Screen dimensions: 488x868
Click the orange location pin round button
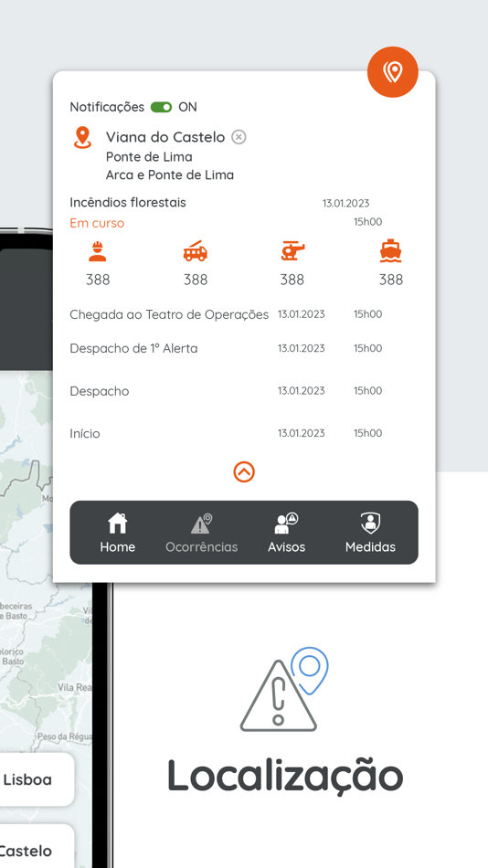393,72
